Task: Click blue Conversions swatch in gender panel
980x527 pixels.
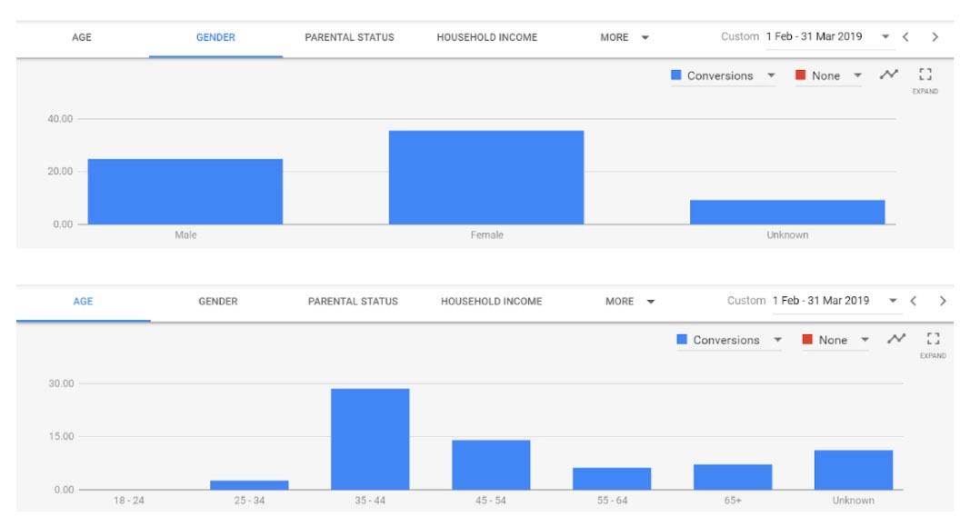Action: tap(675, 75)
